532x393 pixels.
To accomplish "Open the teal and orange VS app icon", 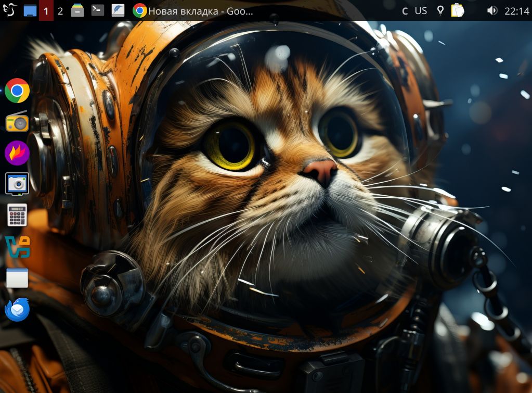I will tap(18, 247).
